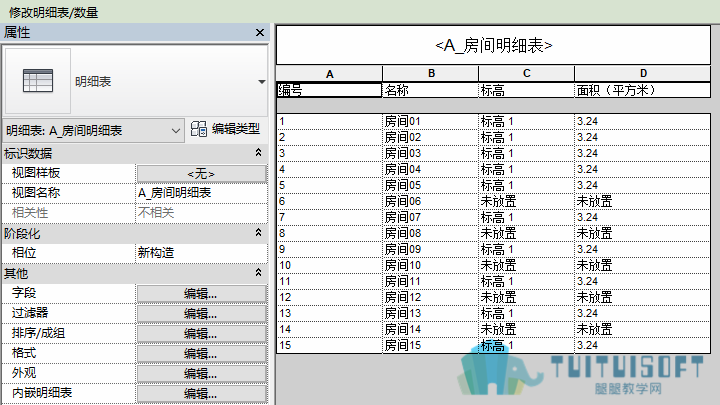Click 编号 cell 14
This screenshot has width=720, height=405.
tap(330, 329)
